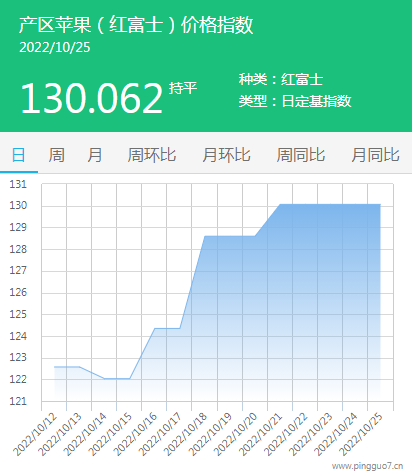
Task: Click the chart point above 2022/10/14
Action: (104, 379)
